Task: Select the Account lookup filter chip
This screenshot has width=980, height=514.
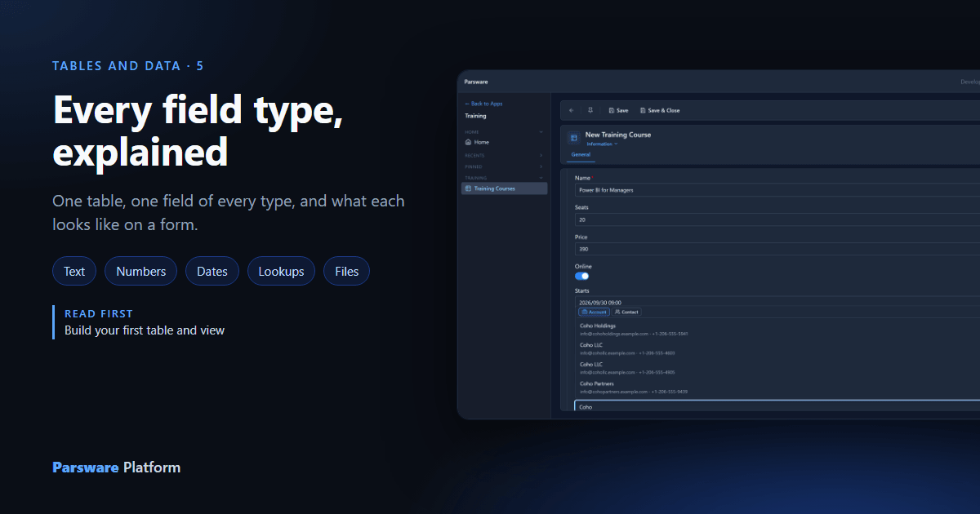Action: (x=594, y=312)
